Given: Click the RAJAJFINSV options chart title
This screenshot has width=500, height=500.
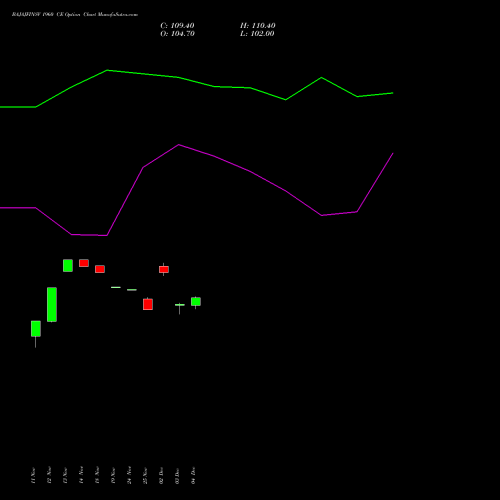Looking at the screenshot, I should coord(75,15).
